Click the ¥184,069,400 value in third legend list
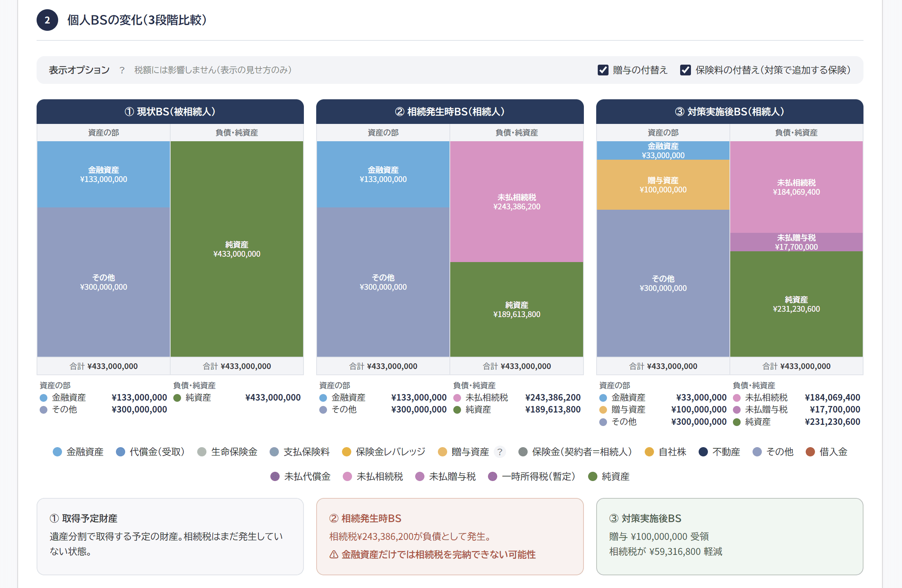This screenshot has width=902, height=588. (x=832, y=398)
